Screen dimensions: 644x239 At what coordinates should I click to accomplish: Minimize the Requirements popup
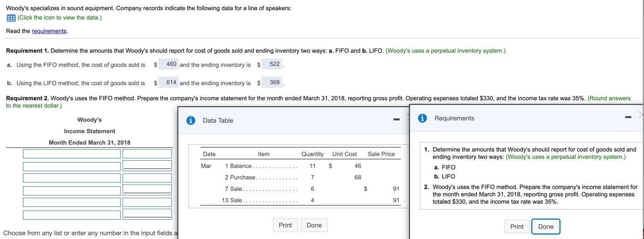(x=629, y=118)
